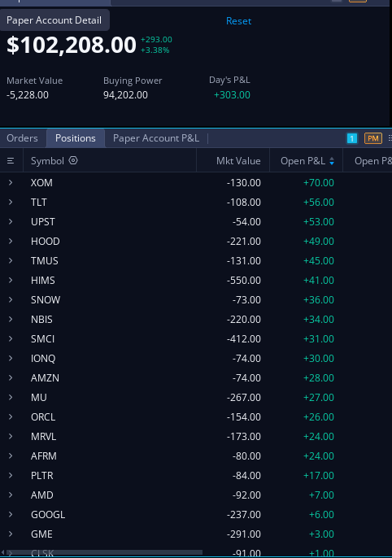Select the SNOW symbol text

[x=46, y=300]
